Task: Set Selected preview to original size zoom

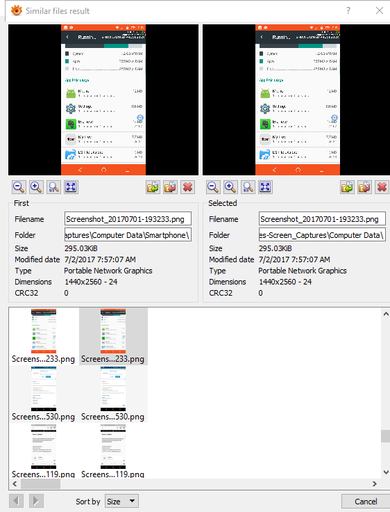Action: 248,187
